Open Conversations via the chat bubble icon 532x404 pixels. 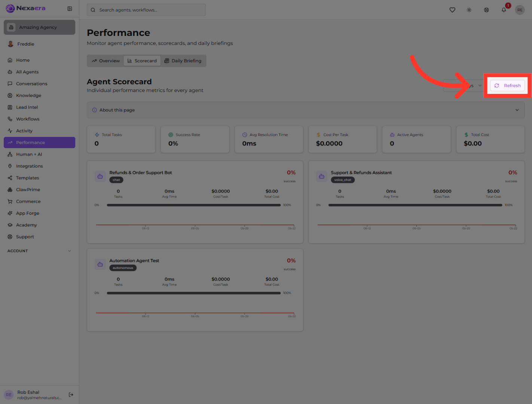coord(10,84)
